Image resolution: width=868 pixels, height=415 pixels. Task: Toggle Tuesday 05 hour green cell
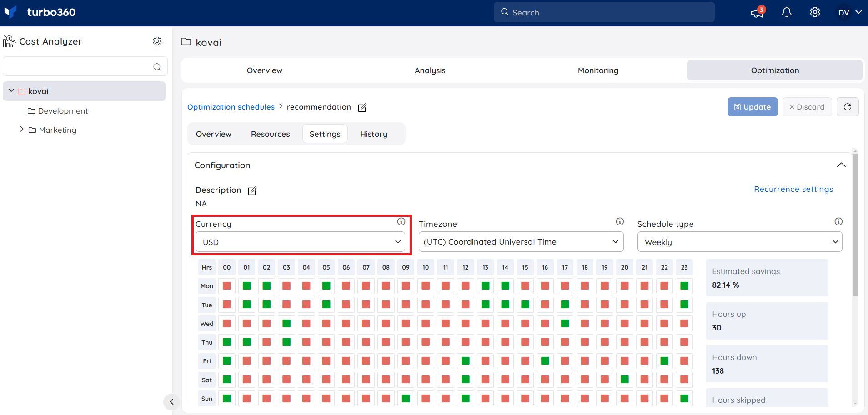point(326,305)
